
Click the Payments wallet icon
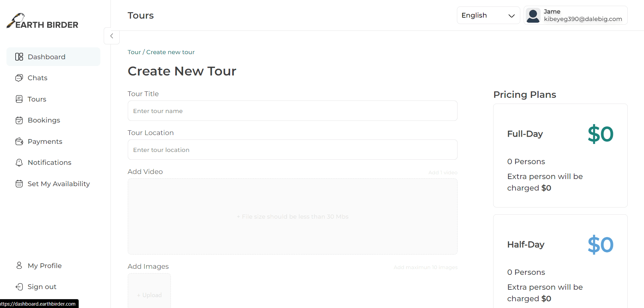point(19,141)
